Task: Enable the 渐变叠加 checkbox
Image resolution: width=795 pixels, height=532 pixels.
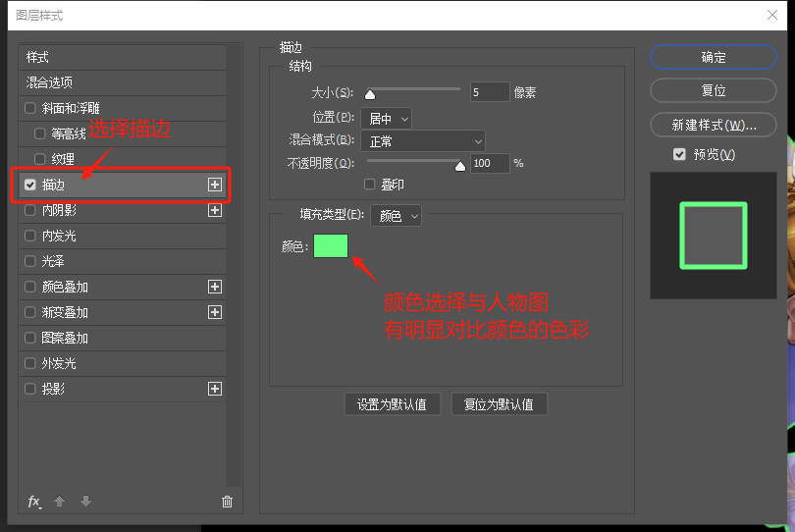Action: (30, 312)
